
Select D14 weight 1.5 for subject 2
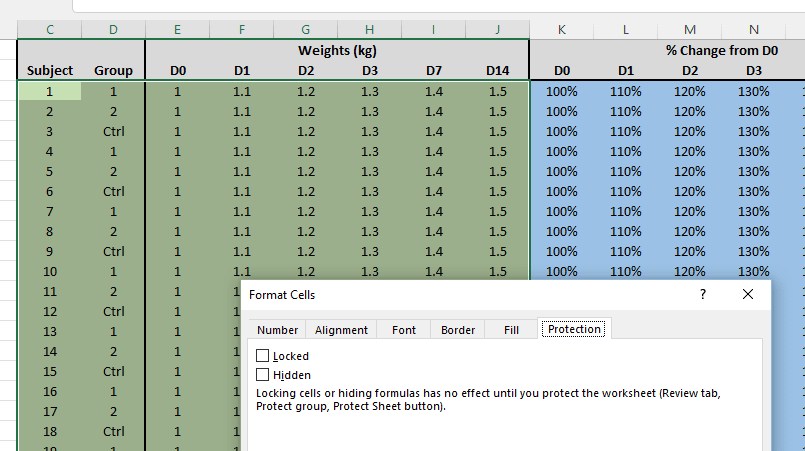497,111
